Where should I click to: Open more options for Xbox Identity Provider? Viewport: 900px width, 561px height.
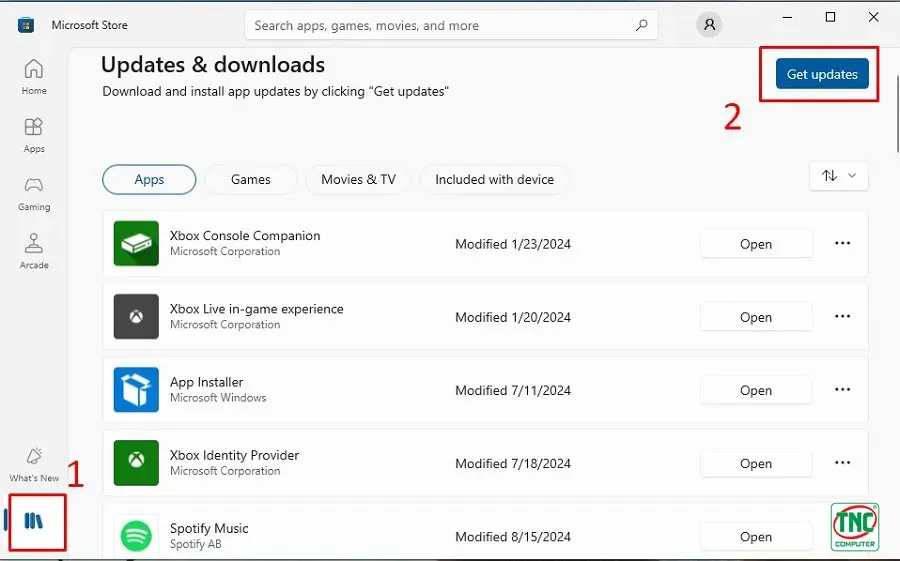point(842,463)
